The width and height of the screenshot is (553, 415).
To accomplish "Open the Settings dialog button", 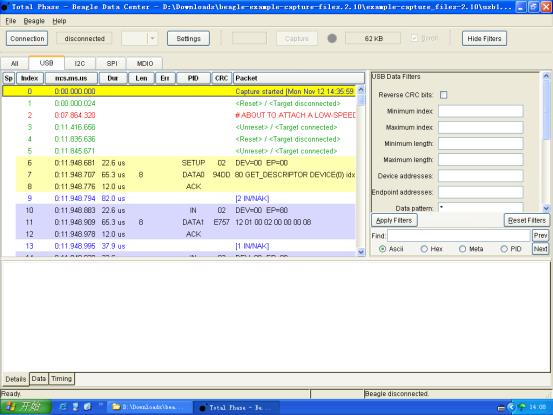I will (188, 38).
